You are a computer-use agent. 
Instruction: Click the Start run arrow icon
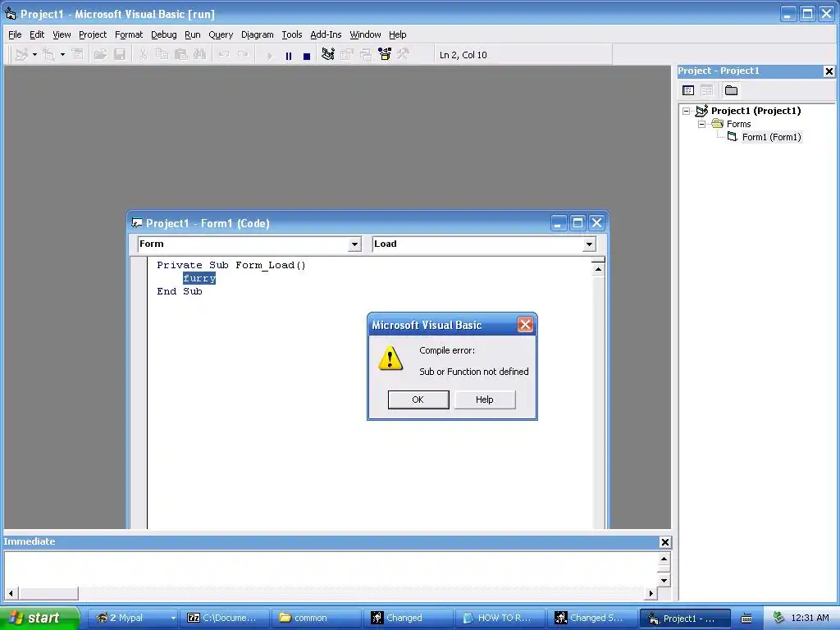pos(269,56)
